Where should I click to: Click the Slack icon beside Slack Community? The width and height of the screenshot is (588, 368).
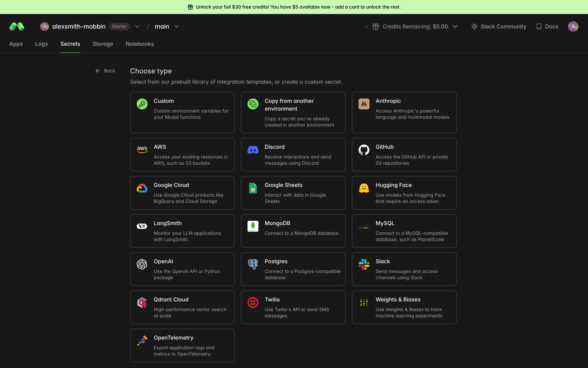click(x=474, y=27)
